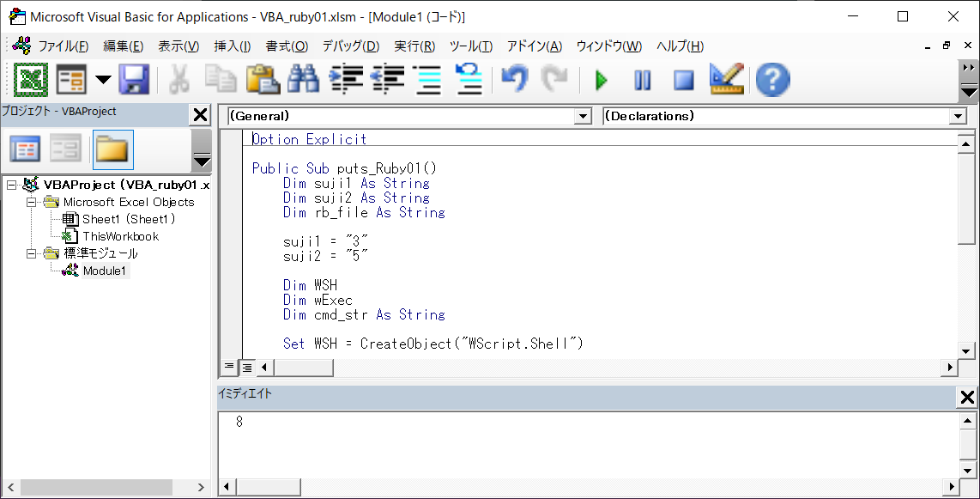
Task: Click the Outdent icon
Action: coord(387,80)
